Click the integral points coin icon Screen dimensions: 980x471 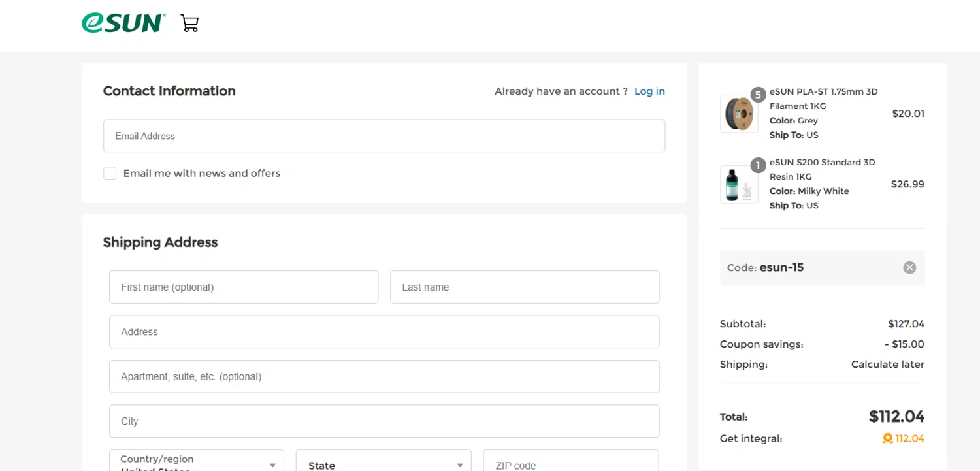coord(887,438)
